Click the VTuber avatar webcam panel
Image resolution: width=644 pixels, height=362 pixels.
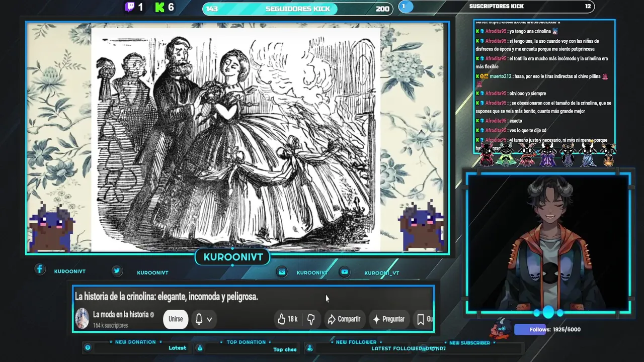548,244
